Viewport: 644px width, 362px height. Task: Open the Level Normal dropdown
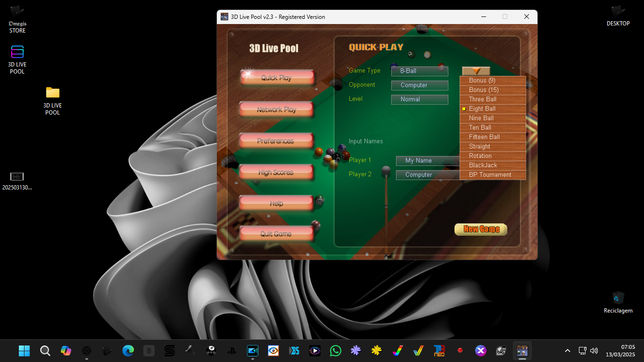point(420,99)
